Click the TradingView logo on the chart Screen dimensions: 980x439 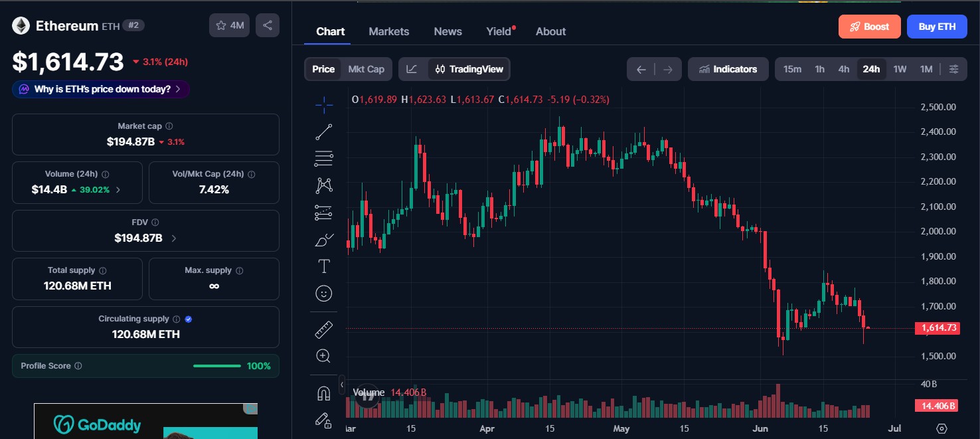[367, 395]
